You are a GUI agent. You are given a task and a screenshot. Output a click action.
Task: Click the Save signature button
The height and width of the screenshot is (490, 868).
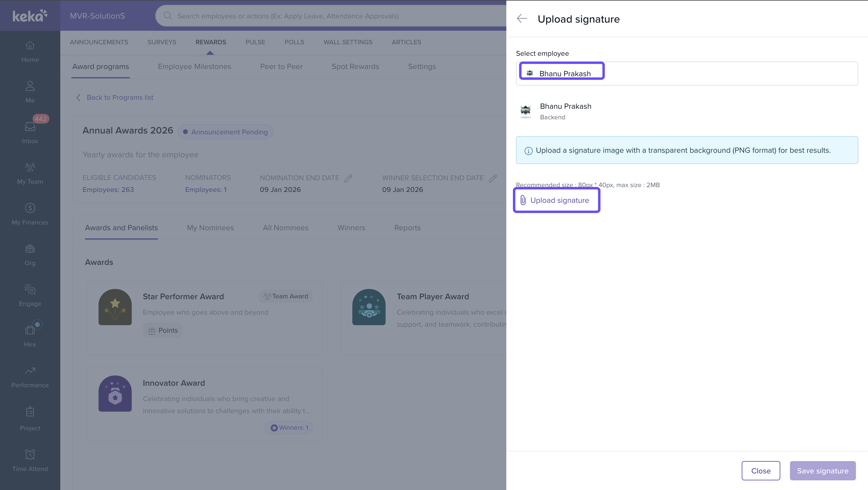point(822,470)
